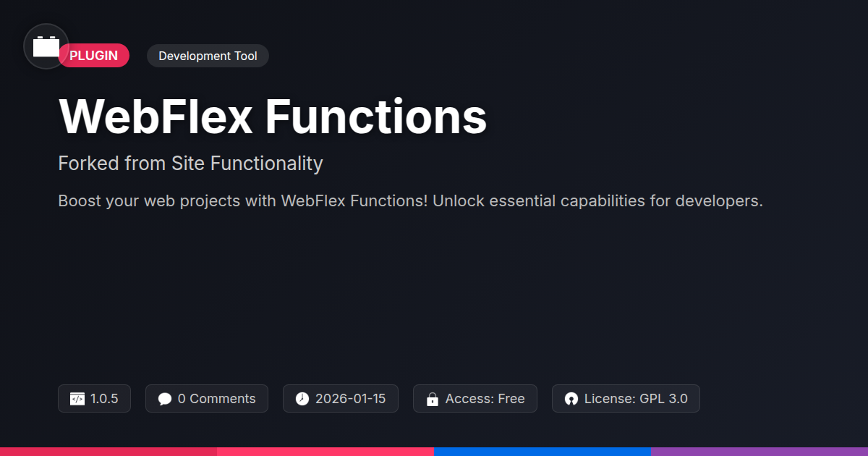Click the padlock icon beside Access
This screenshot has width=868, height=456.
(x=433, y=399)
